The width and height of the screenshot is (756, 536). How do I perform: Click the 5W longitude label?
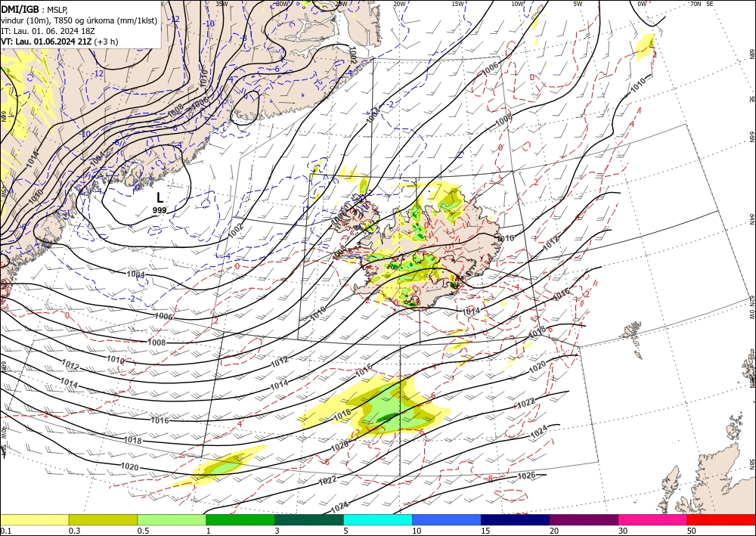pos(578,4)
